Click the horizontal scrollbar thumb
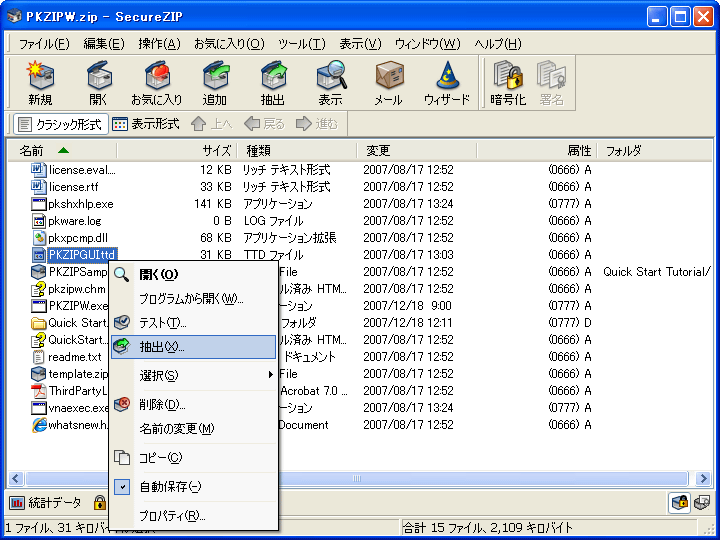720x540 pixels. click(x=357, y=478)
